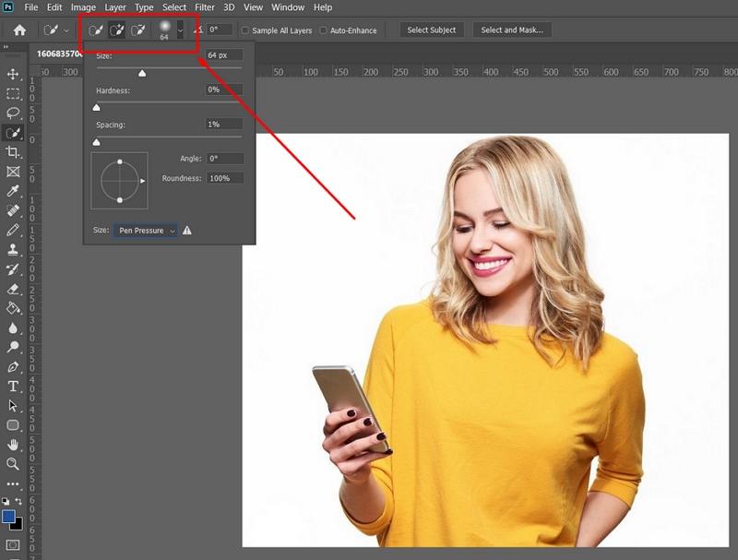Select the Blur tool
Screen dimensions: 738x560
(13, 328)
